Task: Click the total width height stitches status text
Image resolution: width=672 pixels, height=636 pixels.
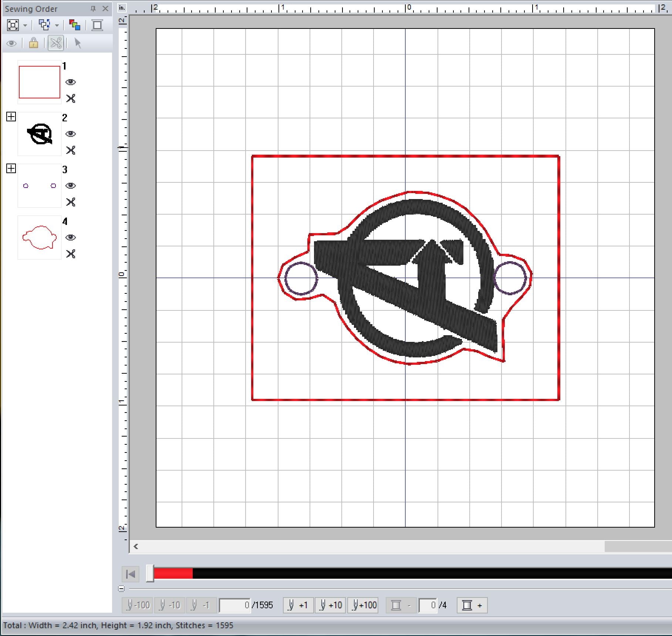Action: pos(118,625)
